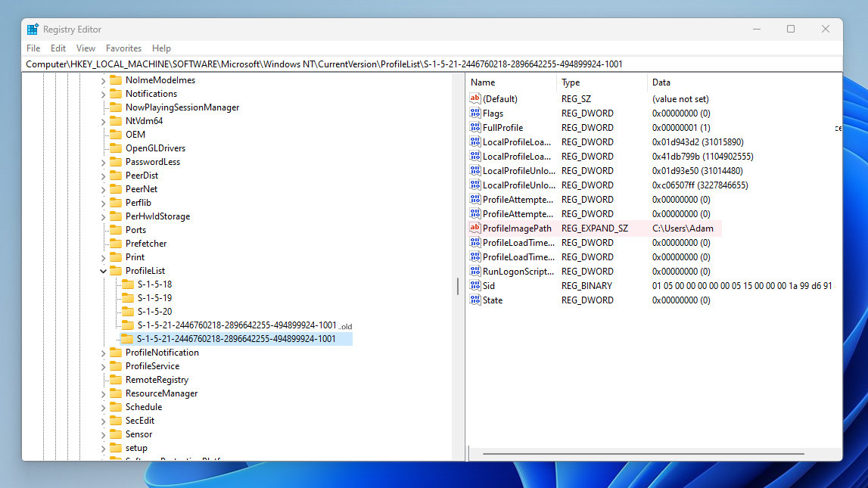Image resolution: width=868 pixels, height=488 pixels.
Task: Click the RemoteRegistry folder icon
Action: (x=116, y=380)
